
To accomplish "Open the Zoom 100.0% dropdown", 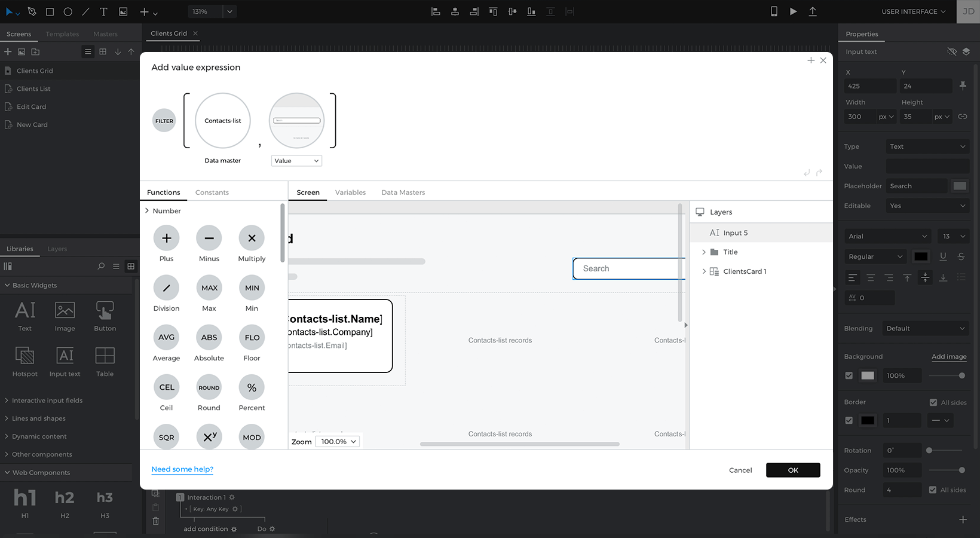I will (339, 442).
